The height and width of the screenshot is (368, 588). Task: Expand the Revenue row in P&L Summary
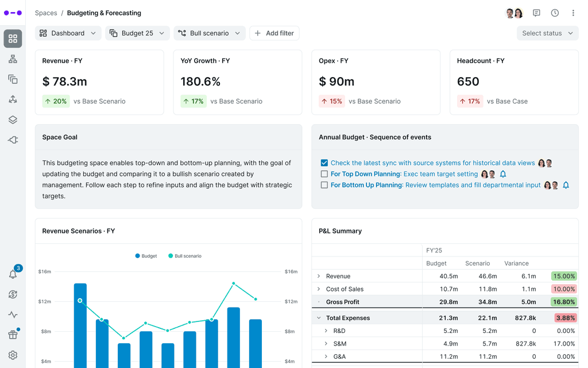click(x=319, y=276)
